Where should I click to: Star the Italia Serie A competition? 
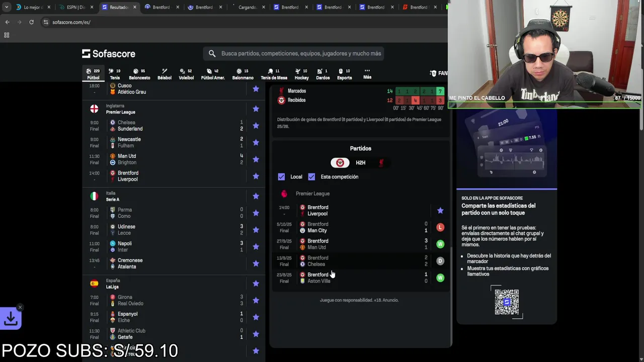coord(256,196)
